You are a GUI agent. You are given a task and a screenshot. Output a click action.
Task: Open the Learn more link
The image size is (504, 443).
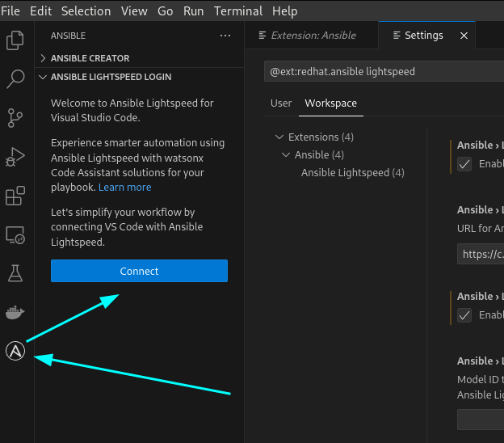[125, 188]
